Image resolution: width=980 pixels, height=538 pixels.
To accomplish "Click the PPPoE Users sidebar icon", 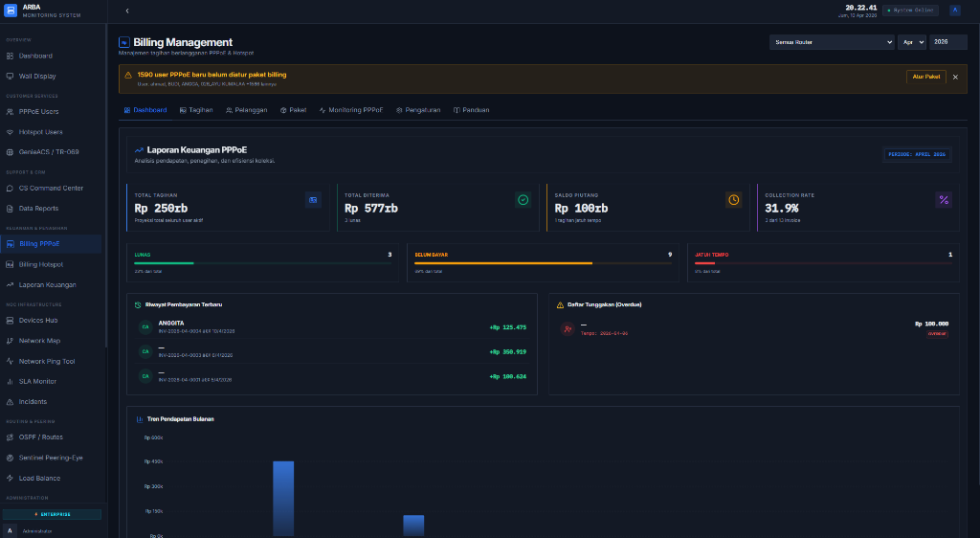I will (10, 112).
